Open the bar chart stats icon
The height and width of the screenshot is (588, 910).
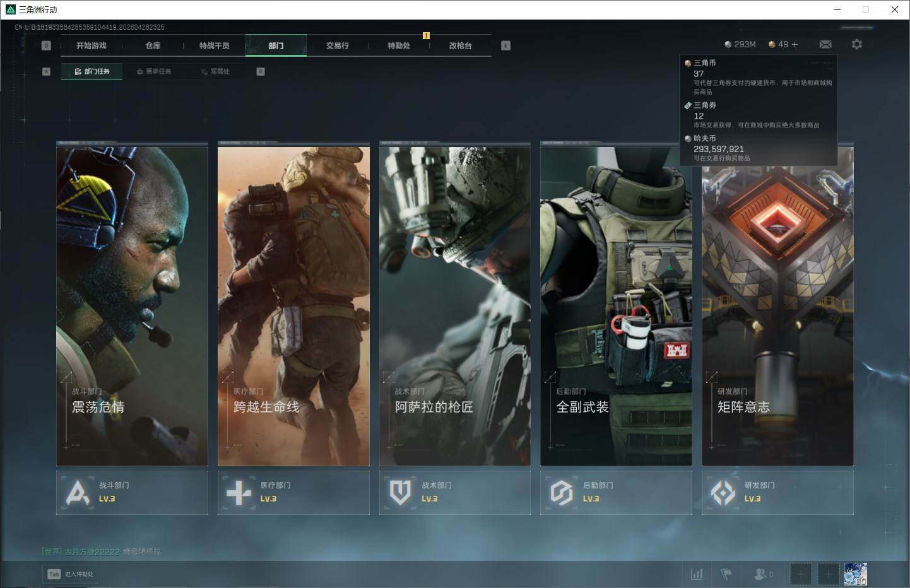pos(697,574)
